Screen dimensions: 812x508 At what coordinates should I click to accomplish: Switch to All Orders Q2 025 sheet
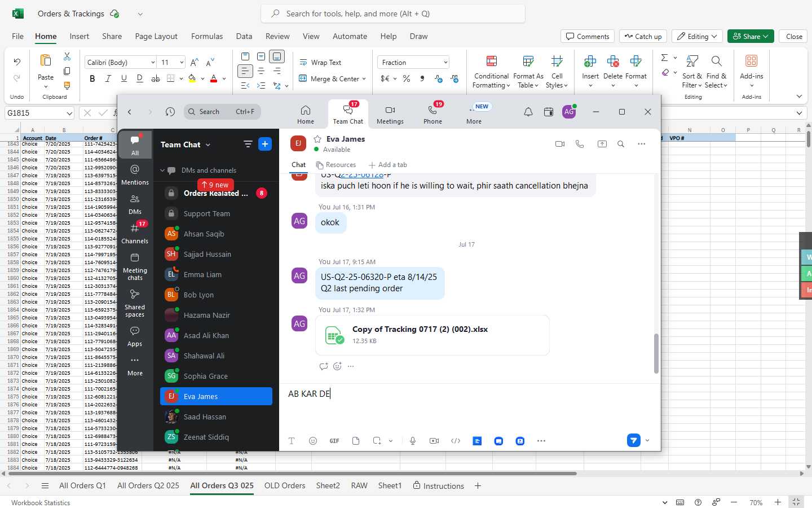[148, 485]
